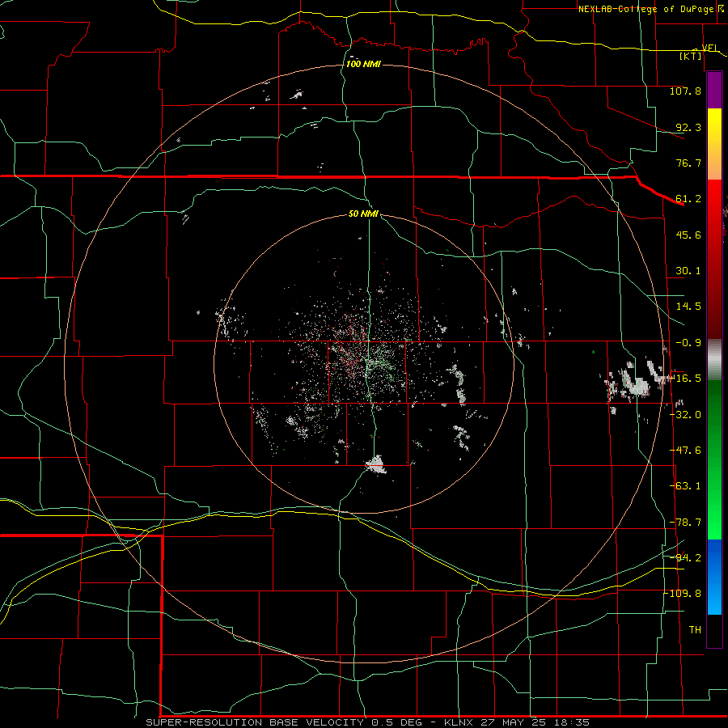The height and width of the screenshot is (728, 728).
Task: Click the blue segment of the color bar
Action: pos(714,577)
